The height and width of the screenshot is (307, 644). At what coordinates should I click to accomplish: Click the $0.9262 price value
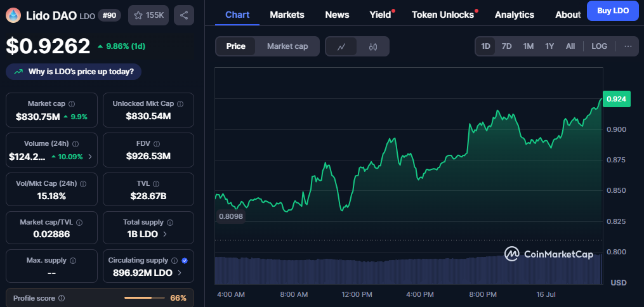click(48, 46)
